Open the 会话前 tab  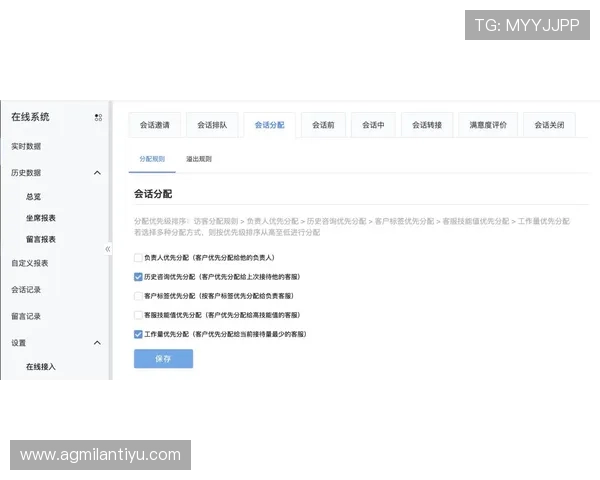click(323, 125)
